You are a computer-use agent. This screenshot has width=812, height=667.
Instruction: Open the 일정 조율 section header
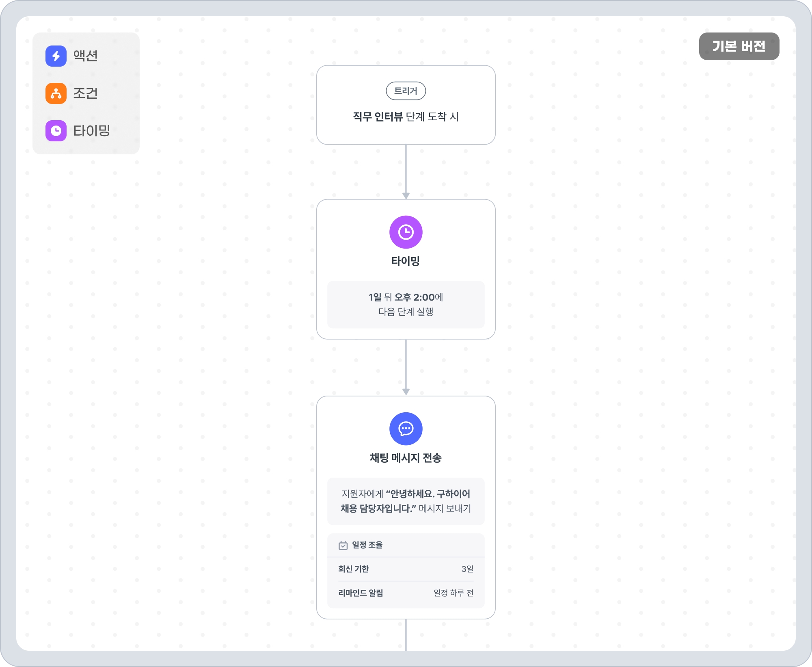(367, 545)
